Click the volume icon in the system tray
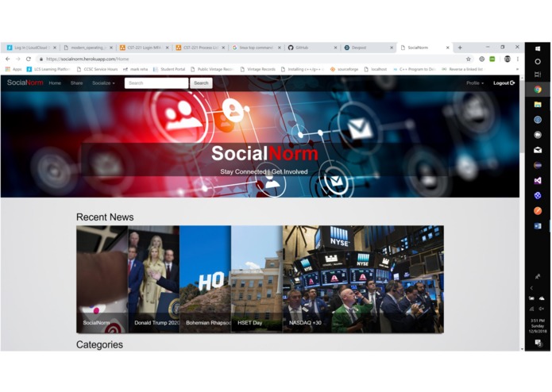Viewport: 552px width, 392px height. coord(542,309)
